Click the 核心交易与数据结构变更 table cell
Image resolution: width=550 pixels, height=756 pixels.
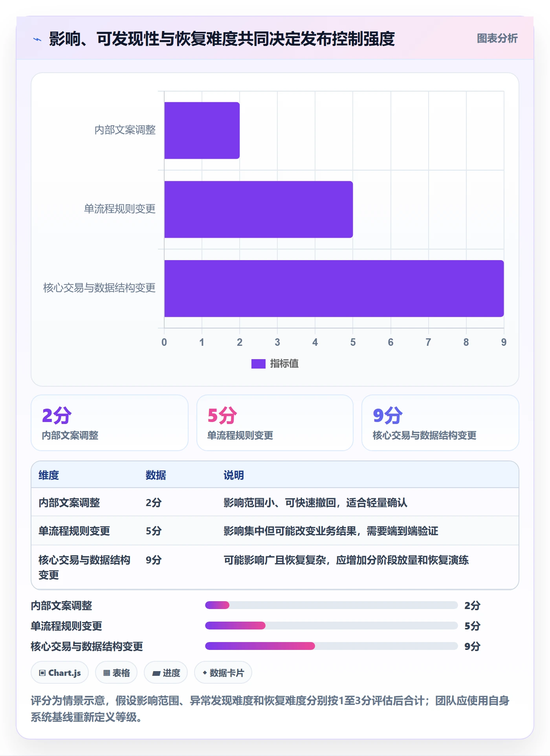click(84, 567)
